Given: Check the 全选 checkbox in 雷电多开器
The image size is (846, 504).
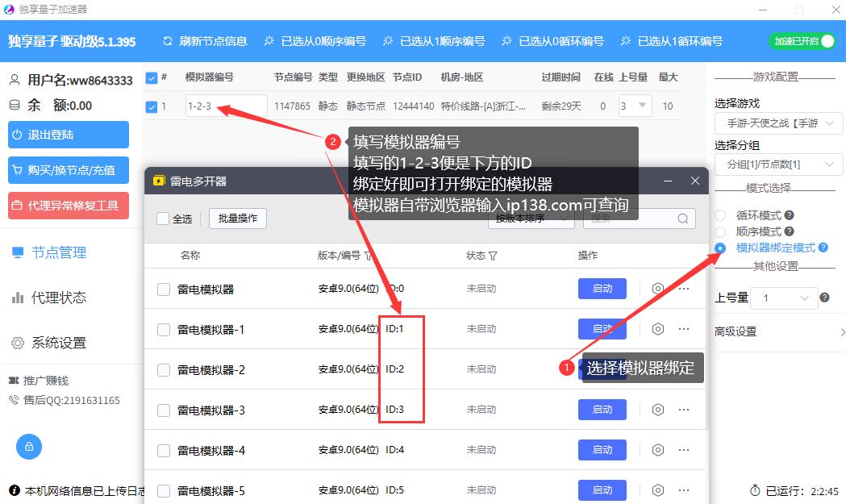Looking at the screenshot, I should [x=163, y=219].
